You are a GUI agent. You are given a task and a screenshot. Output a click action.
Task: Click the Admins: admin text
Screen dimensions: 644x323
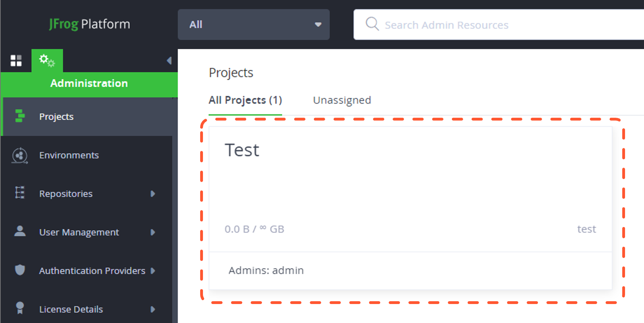266,271
